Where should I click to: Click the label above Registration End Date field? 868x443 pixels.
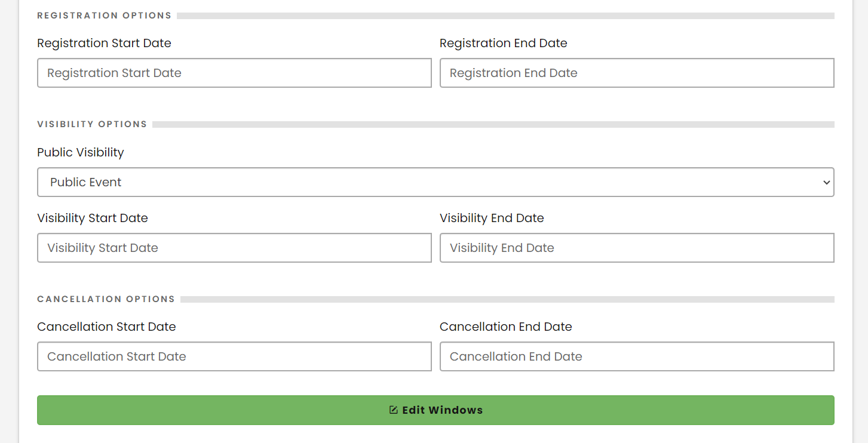(x=503, y=43)
